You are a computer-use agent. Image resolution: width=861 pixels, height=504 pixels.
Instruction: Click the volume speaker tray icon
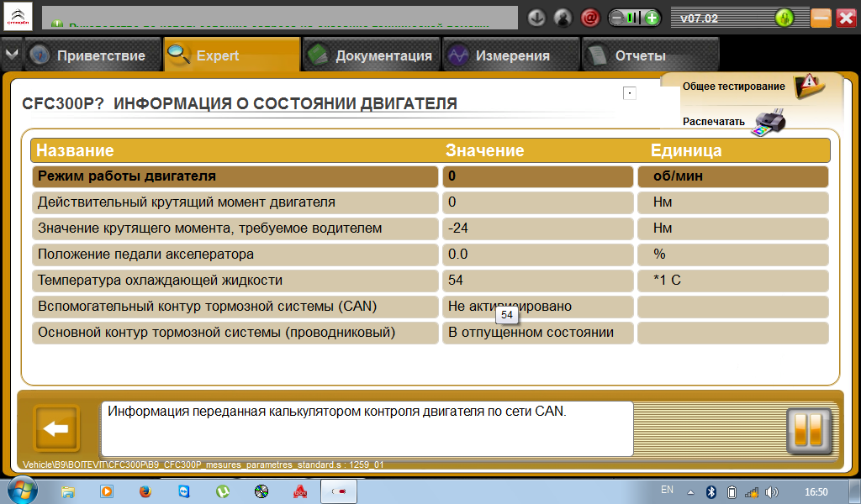coord(772,492)
